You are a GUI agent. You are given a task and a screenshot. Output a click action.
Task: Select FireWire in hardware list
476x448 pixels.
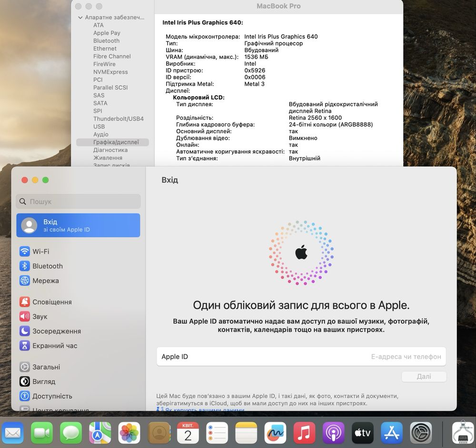click(x=104, y=64)
